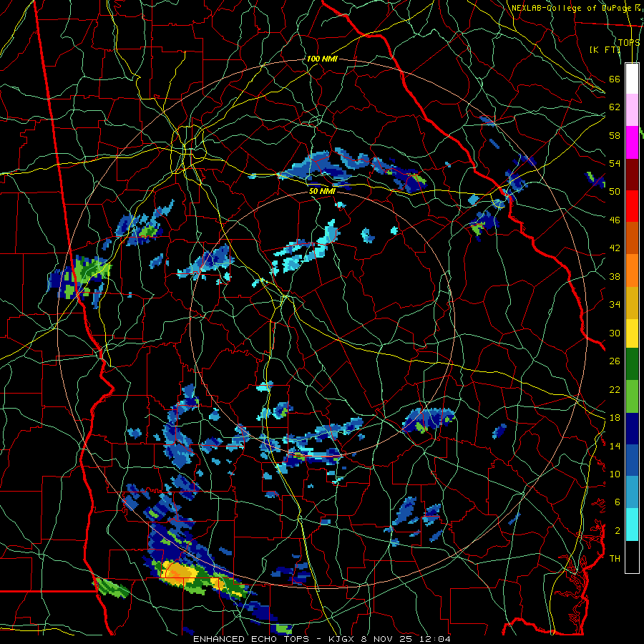Click the legend value "14"
This screenshot has height=644, width=644.
point(615,446)
